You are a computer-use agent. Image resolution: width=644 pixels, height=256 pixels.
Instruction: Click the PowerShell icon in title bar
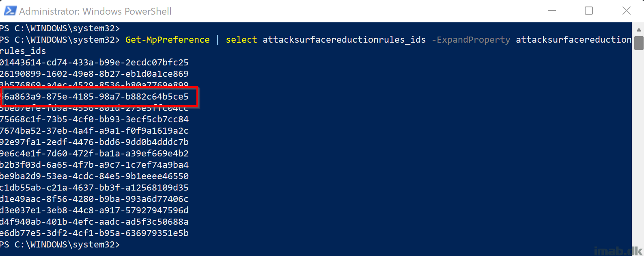[10, 11]
